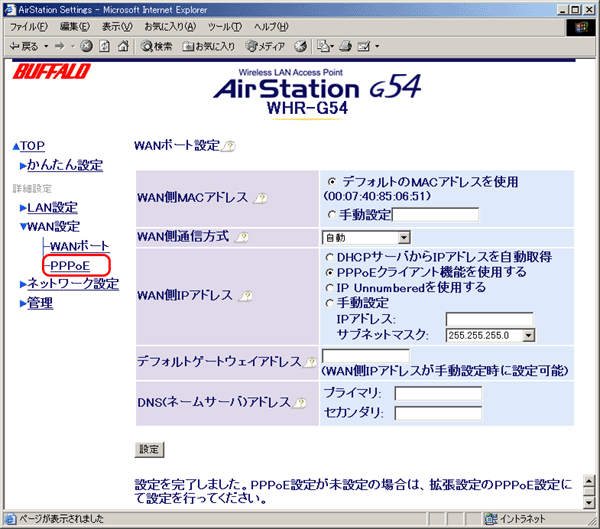Open the ツール(T) menu
The height and width of the screenshot is (529, 600).
click(x=226, y=25)
